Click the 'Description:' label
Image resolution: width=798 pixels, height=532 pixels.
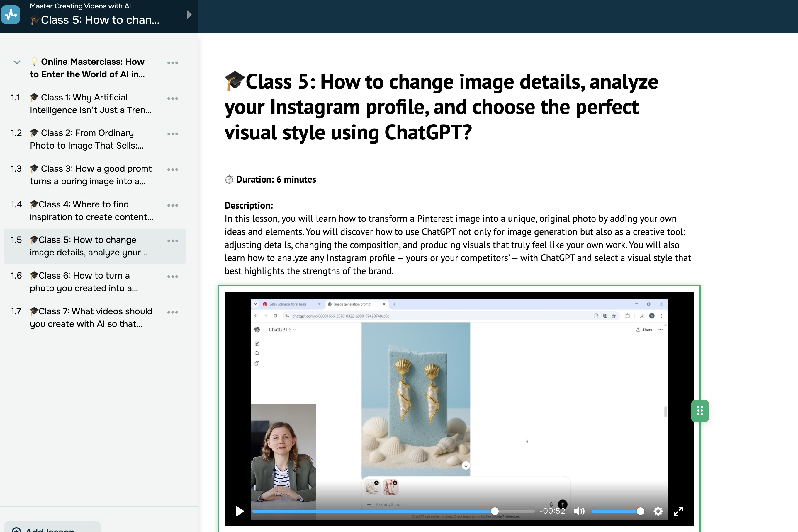249,205
